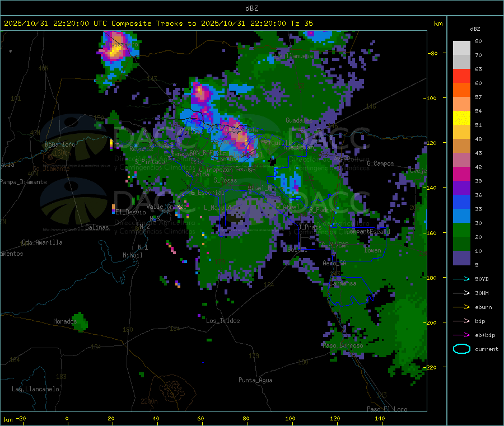
Task: Select the slate purple 5-10 dBZ swatch
Action: tap(461, 258)
